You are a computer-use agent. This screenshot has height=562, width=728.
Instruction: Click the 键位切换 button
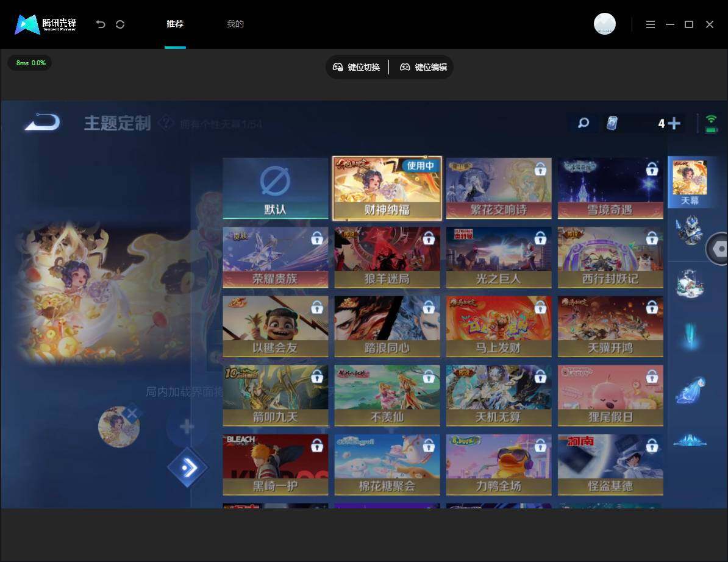(357, 67)
